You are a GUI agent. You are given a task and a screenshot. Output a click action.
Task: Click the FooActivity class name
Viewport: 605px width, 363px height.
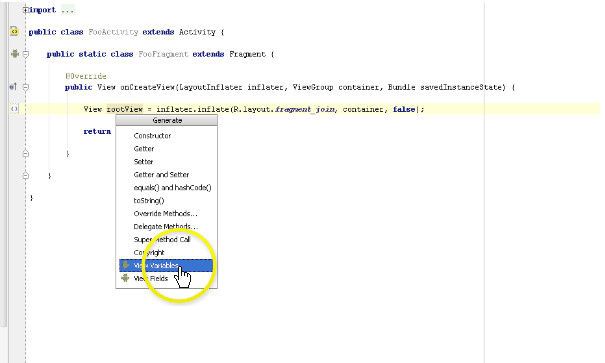[113, 32]
